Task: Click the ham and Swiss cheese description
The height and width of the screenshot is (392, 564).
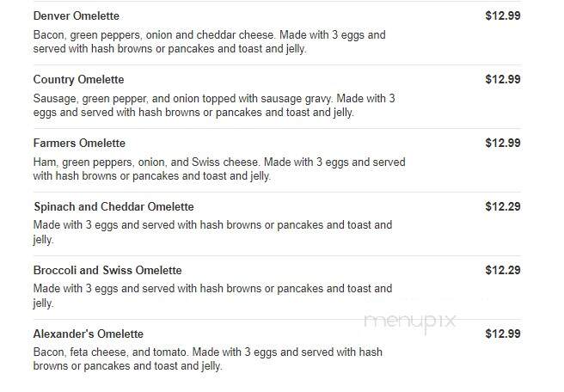Action: (x=219, y=169)
